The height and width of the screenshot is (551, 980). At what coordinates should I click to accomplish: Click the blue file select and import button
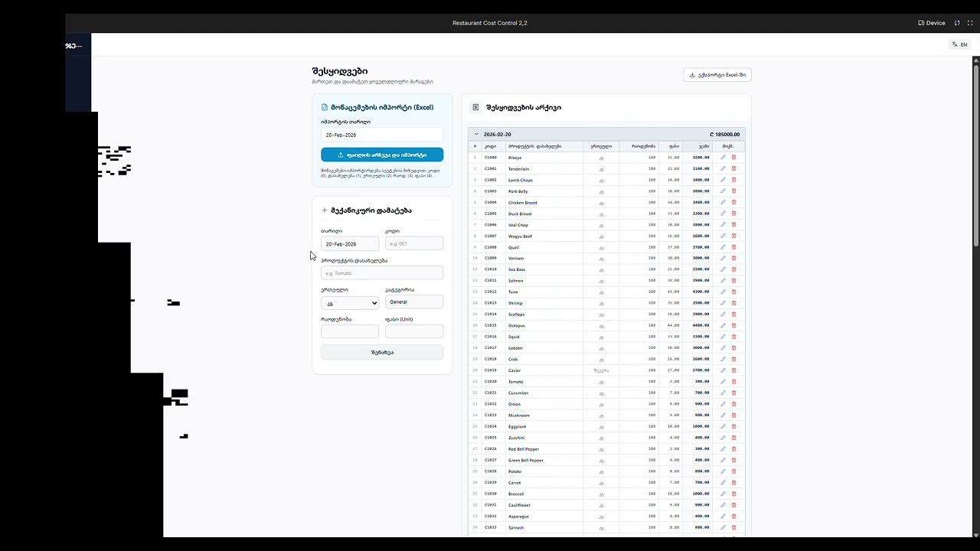(x=382, y=155)
